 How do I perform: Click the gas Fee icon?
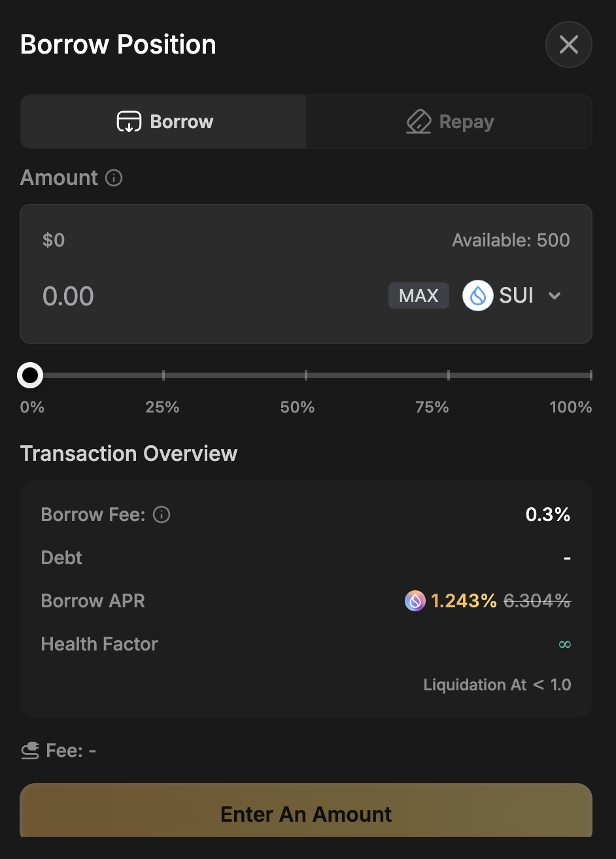[x=30, y=751]
